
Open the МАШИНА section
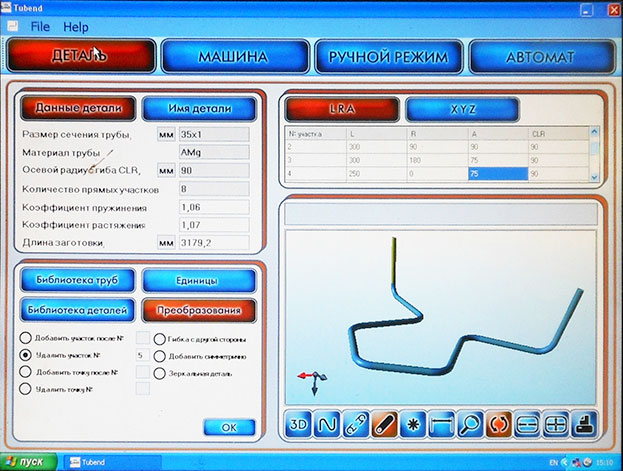235,56
